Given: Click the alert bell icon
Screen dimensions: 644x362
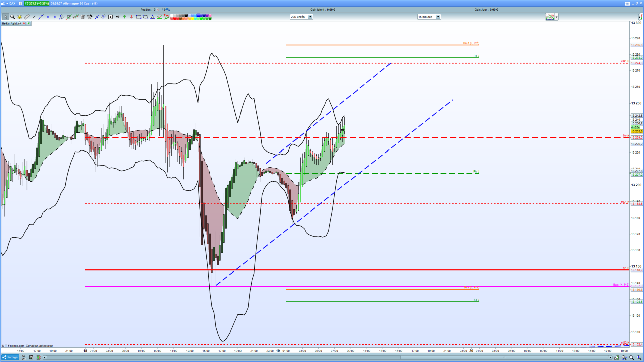Looking at the screenshot, I should pos(19,17).
